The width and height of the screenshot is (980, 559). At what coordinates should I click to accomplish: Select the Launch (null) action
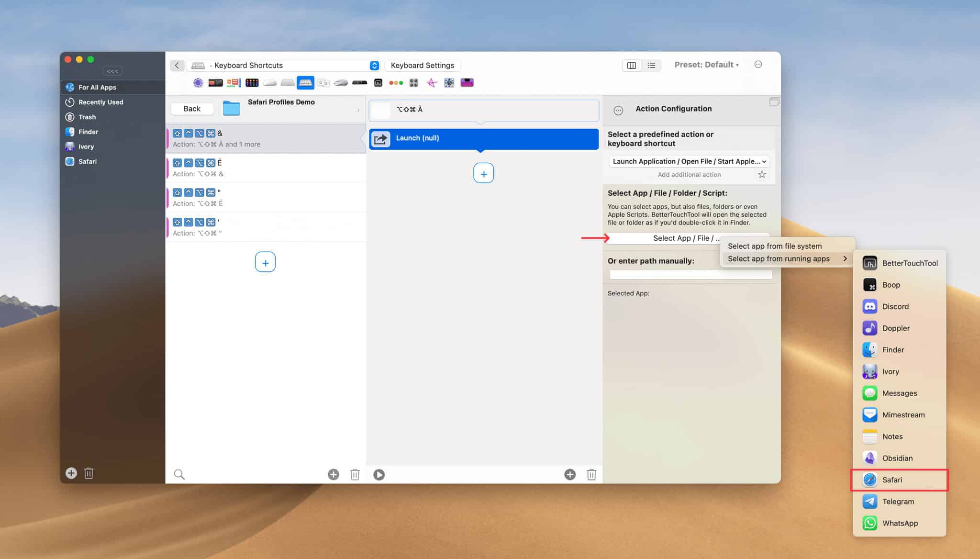484,138
